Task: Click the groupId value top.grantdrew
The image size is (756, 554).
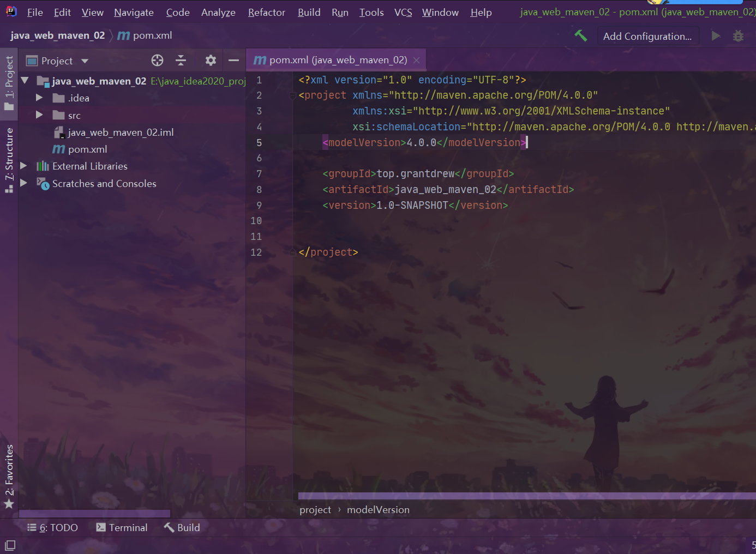Action: point(416,173)
